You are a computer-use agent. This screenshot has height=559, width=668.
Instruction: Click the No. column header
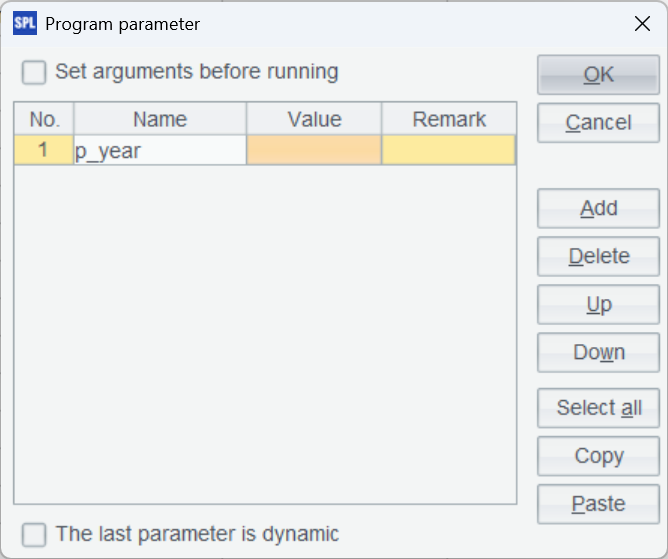(x=44, y=120)
